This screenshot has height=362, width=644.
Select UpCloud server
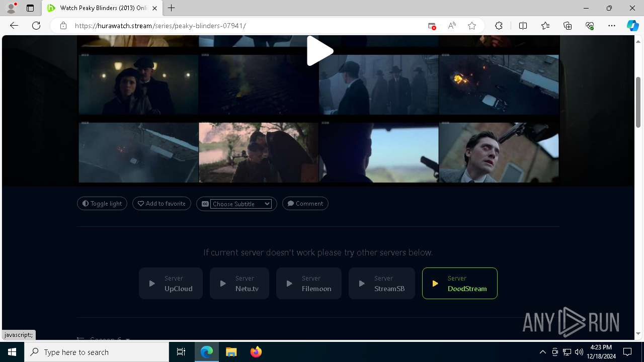point(171,284)
